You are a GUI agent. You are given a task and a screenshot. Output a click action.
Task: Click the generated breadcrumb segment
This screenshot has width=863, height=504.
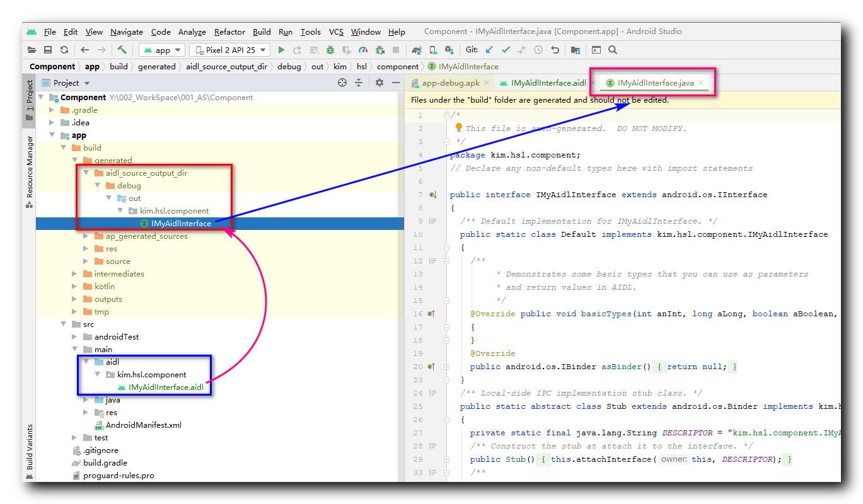point(156,66)
